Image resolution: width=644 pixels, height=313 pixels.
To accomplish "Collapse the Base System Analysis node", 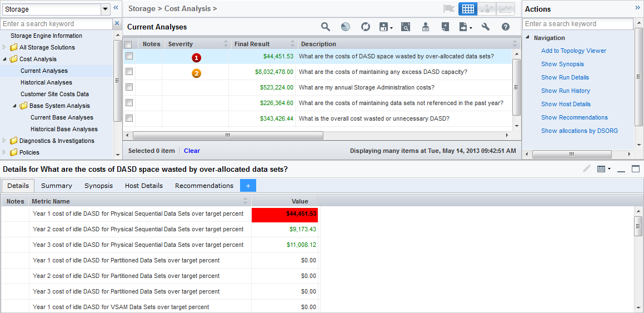I will click(14, 106).
